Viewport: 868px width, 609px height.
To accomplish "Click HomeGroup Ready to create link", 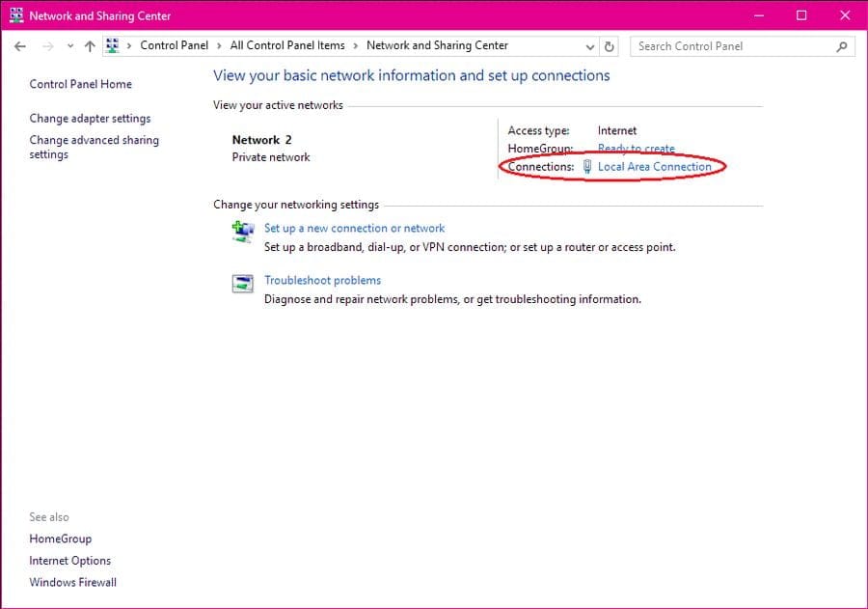I will pyautogui.click(x=636, y=149).
